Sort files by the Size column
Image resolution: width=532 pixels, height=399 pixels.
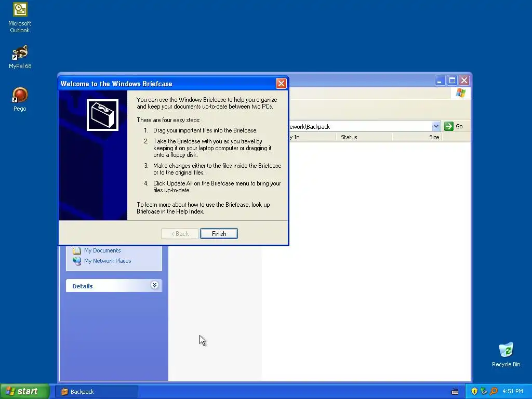(x=417, y=137)
